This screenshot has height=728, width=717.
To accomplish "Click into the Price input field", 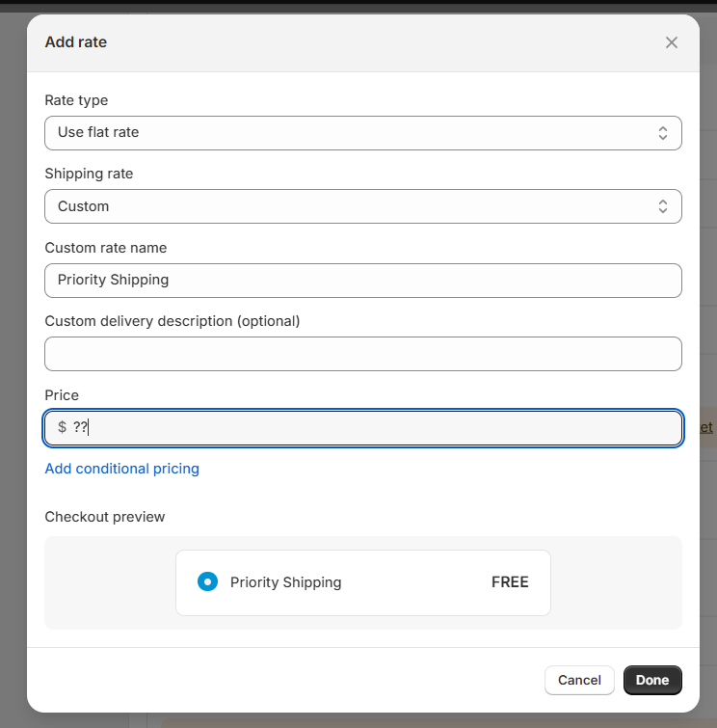I will 363,427.
